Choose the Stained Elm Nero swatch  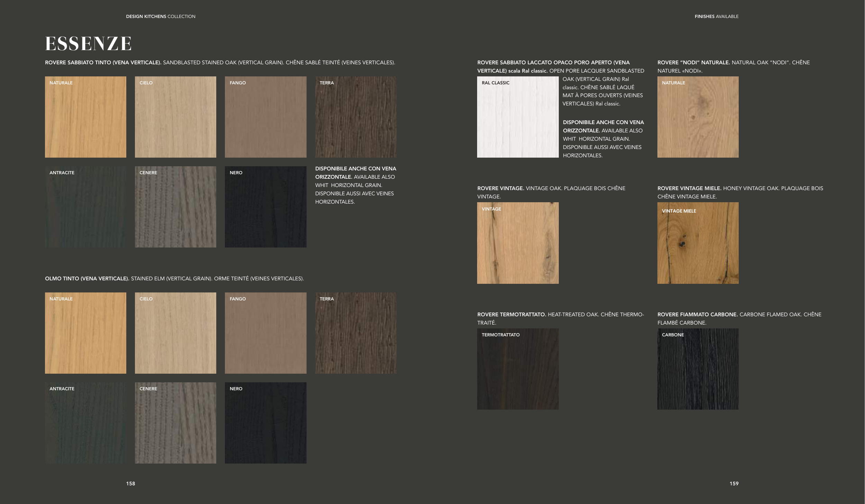pos(265,423)
